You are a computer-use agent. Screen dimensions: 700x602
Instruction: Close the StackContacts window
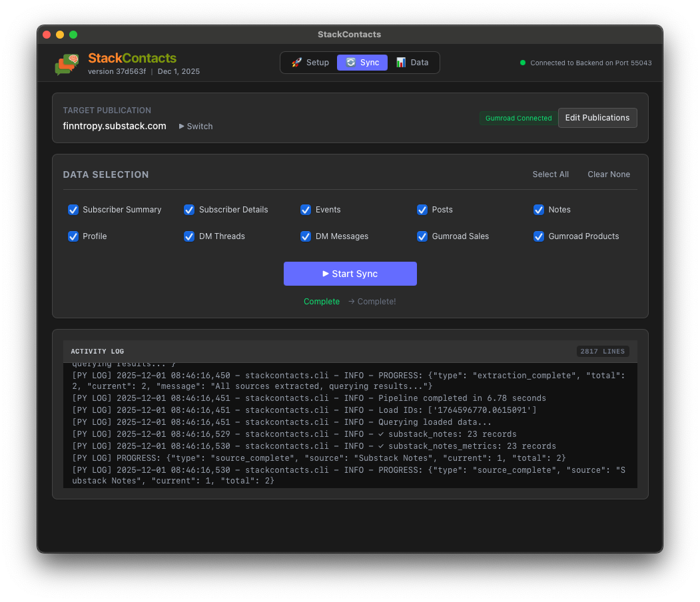(x=47, y=35)
